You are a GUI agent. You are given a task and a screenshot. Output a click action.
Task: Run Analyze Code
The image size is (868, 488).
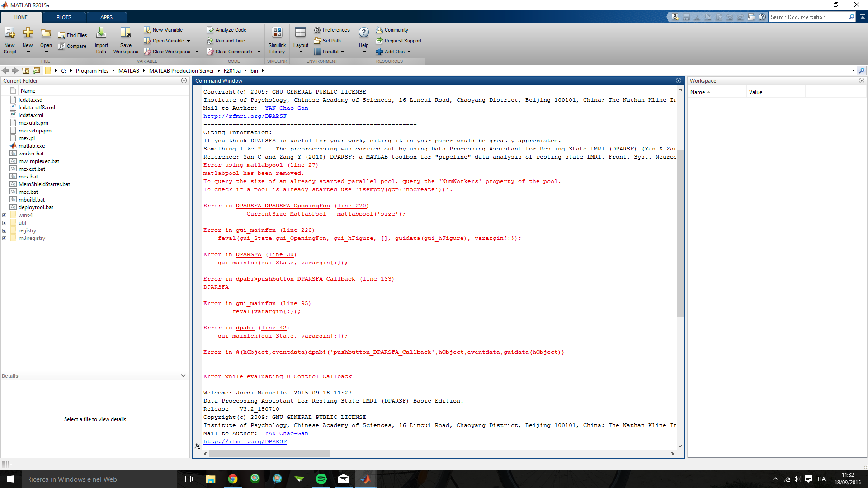pos(226,30)
